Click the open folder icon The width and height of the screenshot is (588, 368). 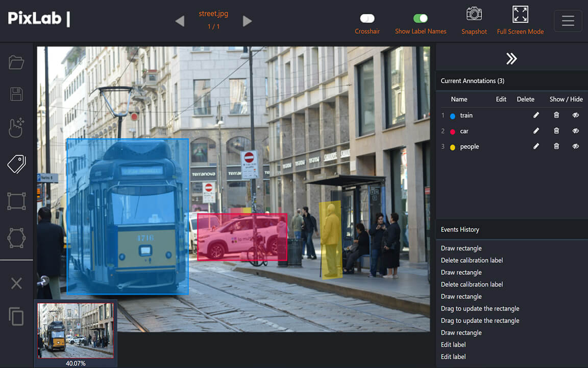point(16,62)
